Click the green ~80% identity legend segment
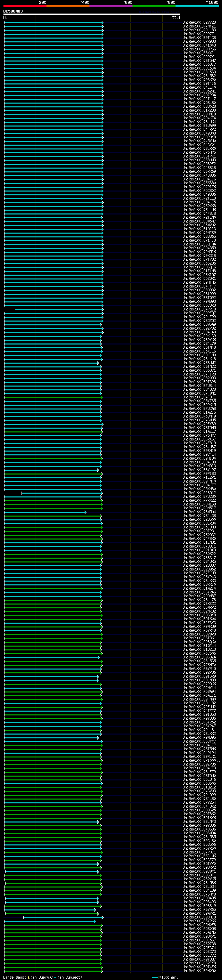 [154, 6]
